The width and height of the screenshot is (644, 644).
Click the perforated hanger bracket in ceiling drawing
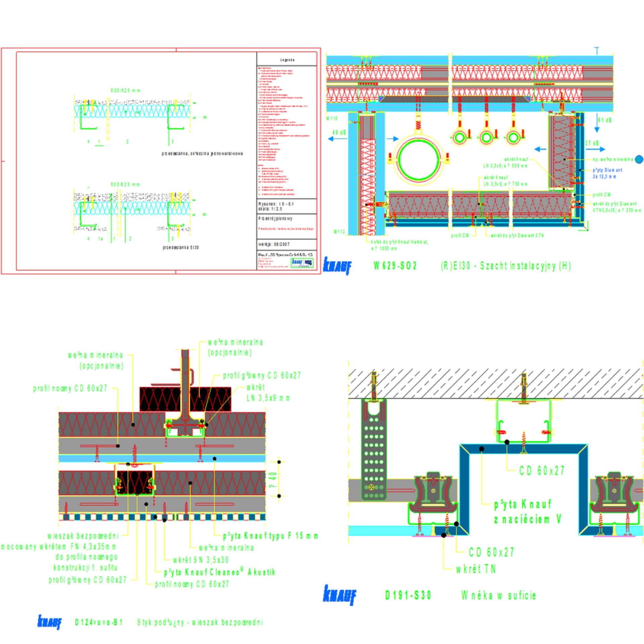point(374,449)
